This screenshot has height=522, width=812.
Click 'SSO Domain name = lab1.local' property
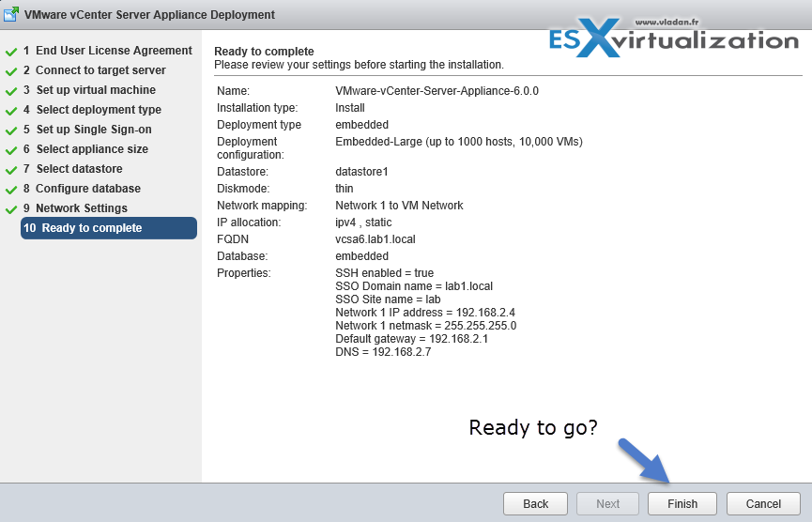point(414,285)
